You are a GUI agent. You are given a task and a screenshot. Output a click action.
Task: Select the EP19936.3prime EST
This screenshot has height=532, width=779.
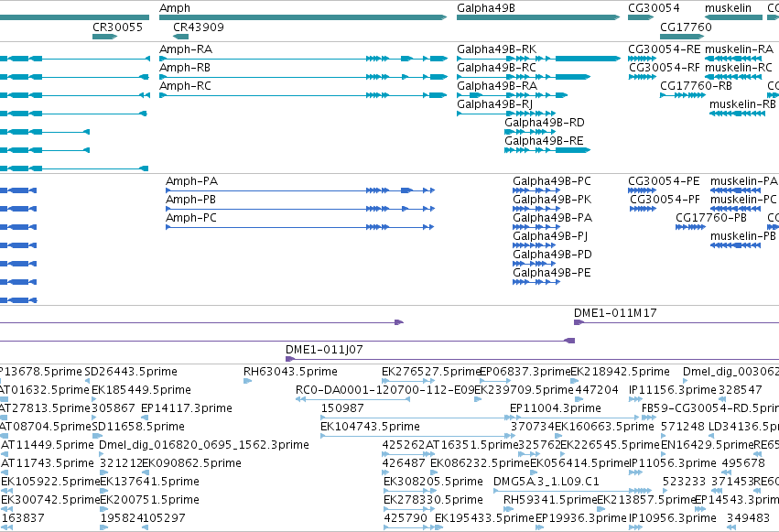[x=539, y=527]
